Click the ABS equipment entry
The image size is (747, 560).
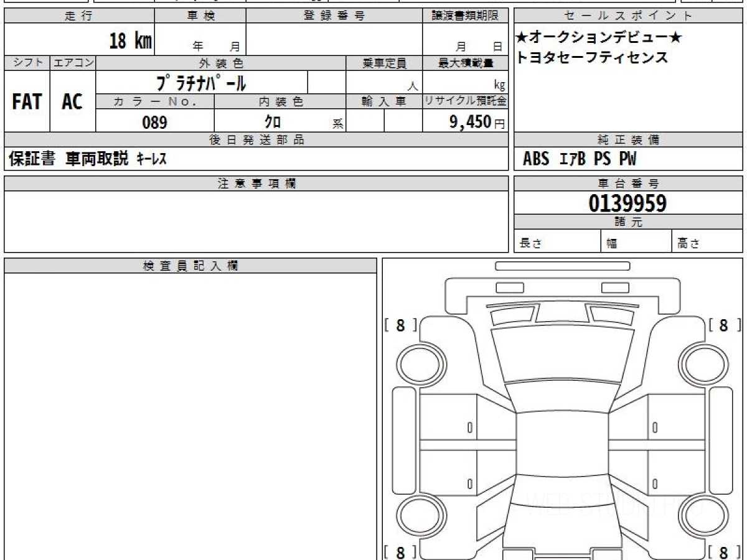click(536, 159)
